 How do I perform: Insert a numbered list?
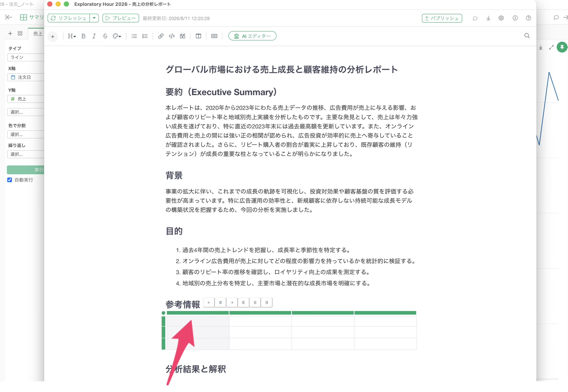pyautogui.click(x=145, y=36)
